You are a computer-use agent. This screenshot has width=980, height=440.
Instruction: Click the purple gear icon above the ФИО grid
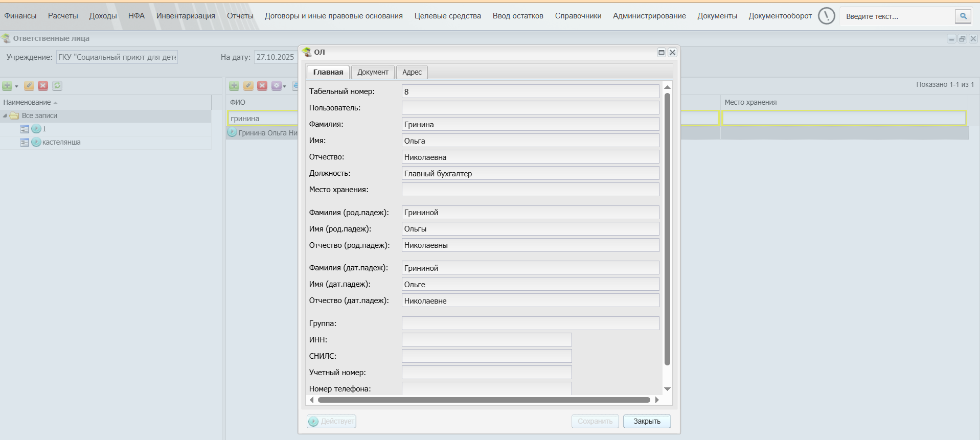tap(277, 86)
